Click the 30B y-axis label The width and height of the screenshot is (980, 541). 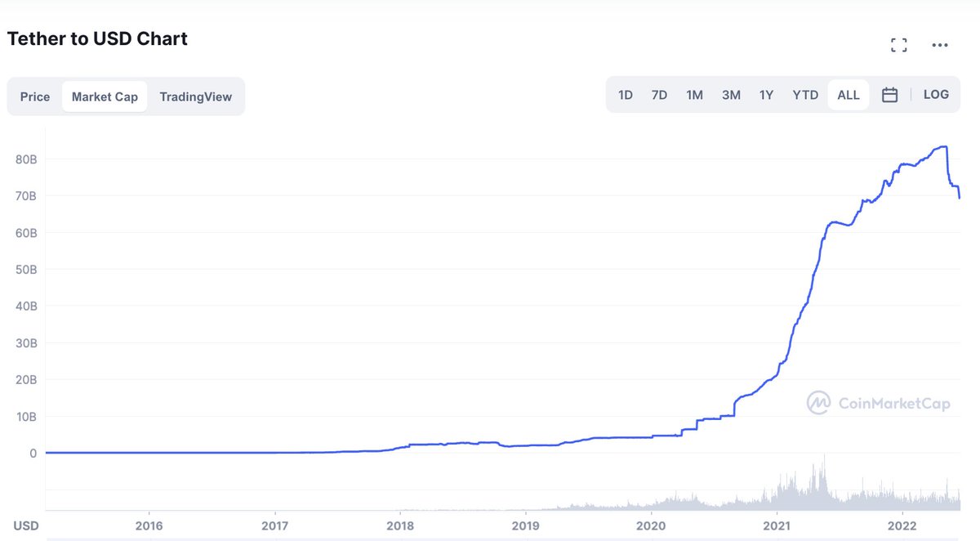point(27,343)
